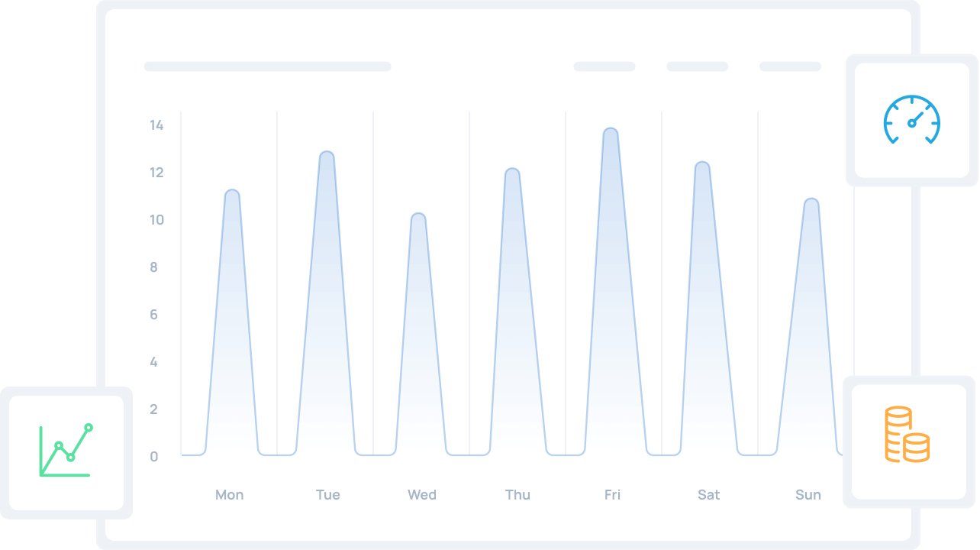This screenshot has height=550, width=980.
Task: Select the green line chart icon
Action: click(66, 450)
